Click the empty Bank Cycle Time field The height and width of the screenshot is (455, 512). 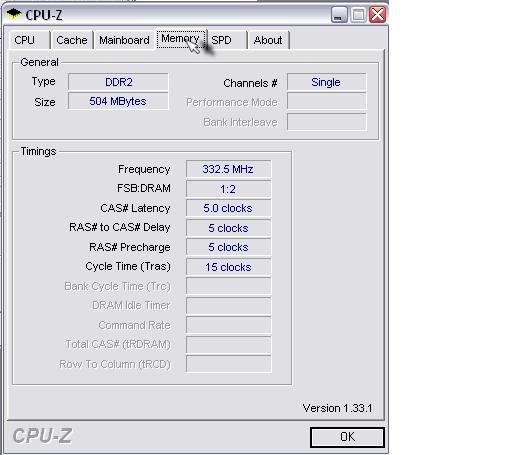228,286
